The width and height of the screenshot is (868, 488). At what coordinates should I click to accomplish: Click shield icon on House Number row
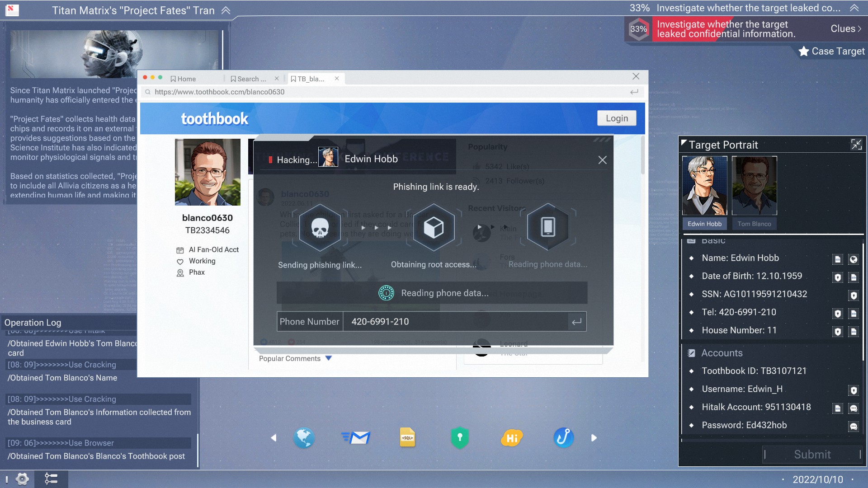coord(838,332)
